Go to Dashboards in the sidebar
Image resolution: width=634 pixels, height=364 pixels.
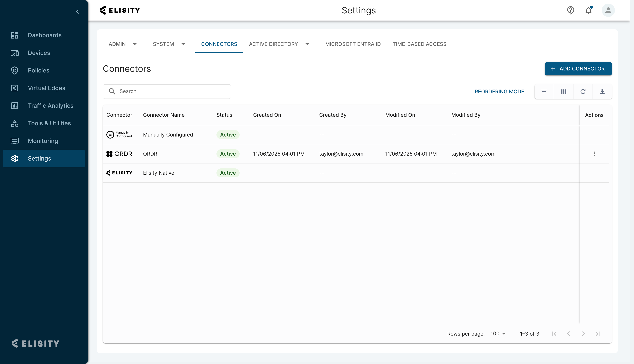(x=45, y=35)
